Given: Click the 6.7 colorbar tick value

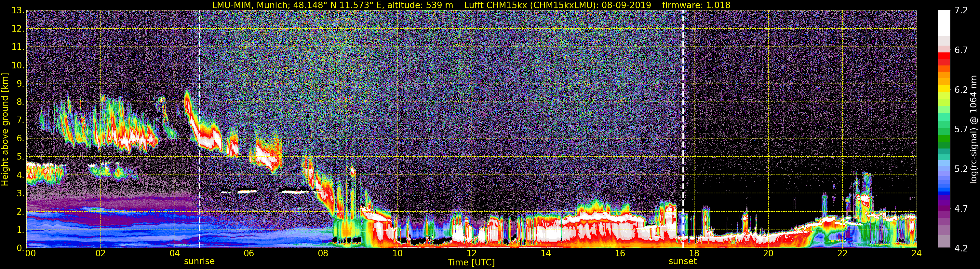Looking at the screenshot, I should click(x=961, y=50).
